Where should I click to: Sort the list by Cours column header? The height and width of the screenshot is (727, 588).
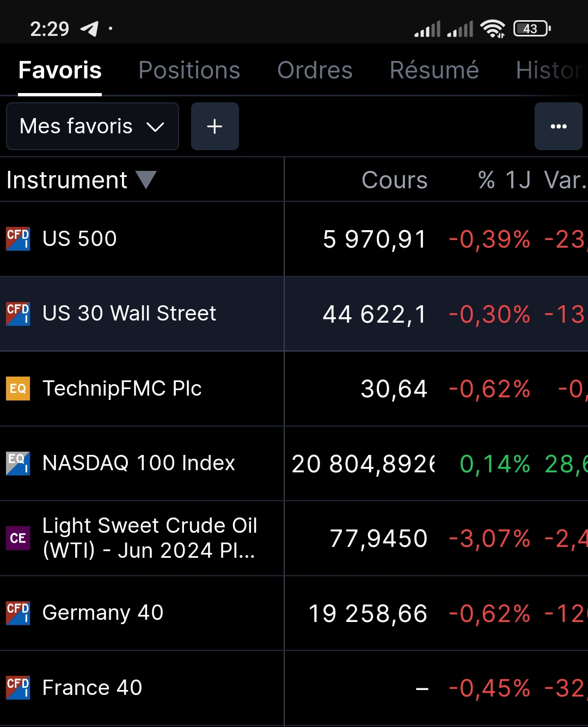tap(394, 180)
